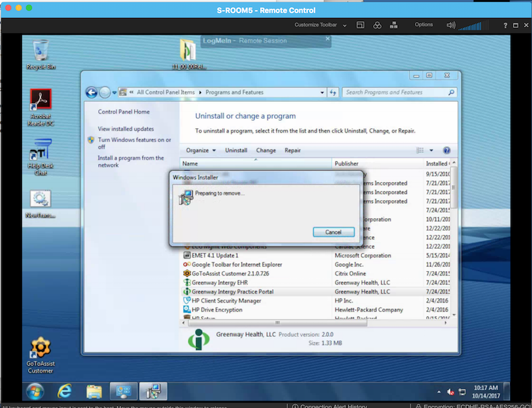The height and width of the screenshot is (408, 532).
Task: Open File Explorer from taskbar
Action: (x=94, y=392)
